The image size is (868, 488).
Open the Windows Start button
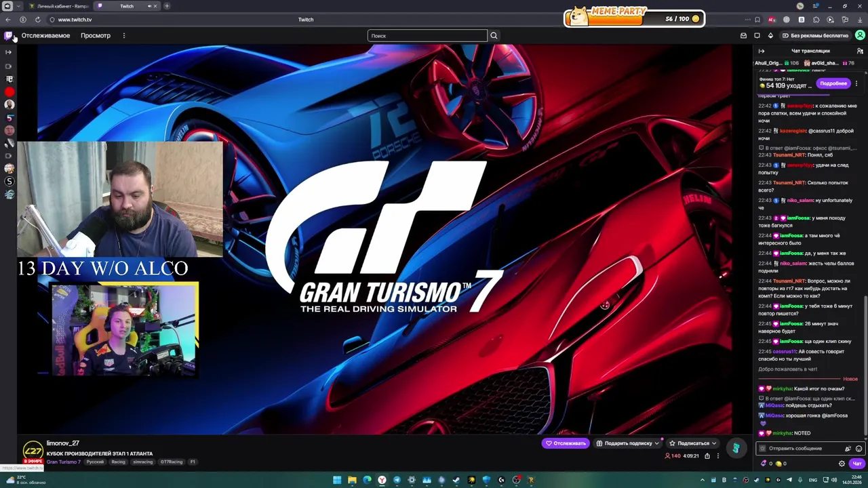(x=337, y=480)
